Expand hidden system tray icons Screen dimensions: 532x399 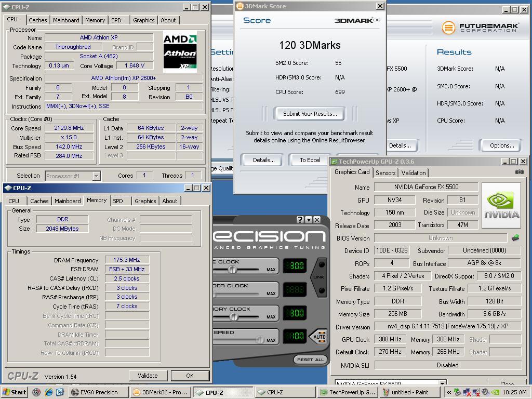pyautogui.click(x=448, y=392)
